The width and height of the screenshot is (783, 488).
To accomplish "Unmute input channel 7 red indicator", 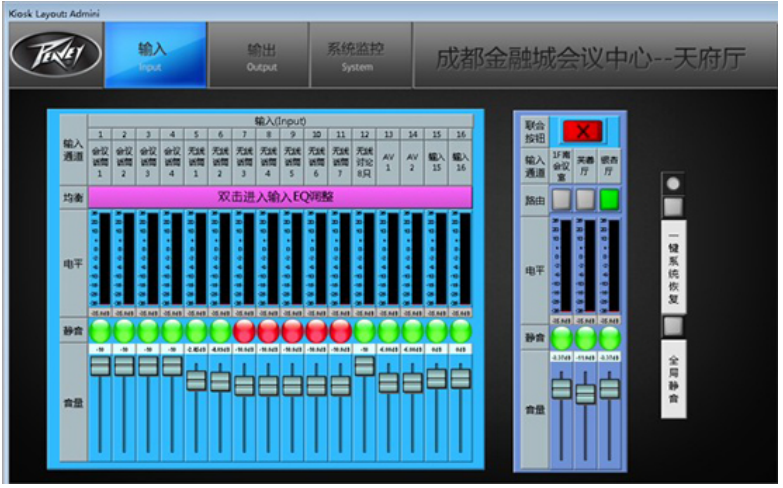I will (x=244, y=330).
